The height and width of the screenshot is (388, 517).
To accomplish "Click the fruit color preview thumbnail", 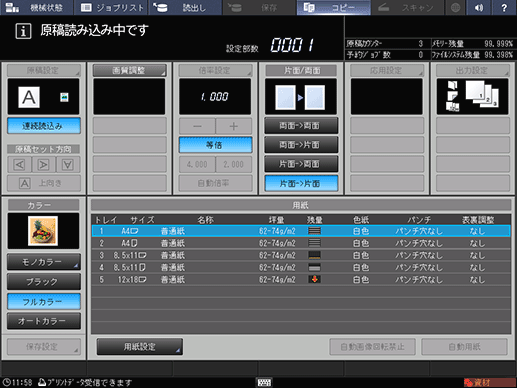I will 43,231.
